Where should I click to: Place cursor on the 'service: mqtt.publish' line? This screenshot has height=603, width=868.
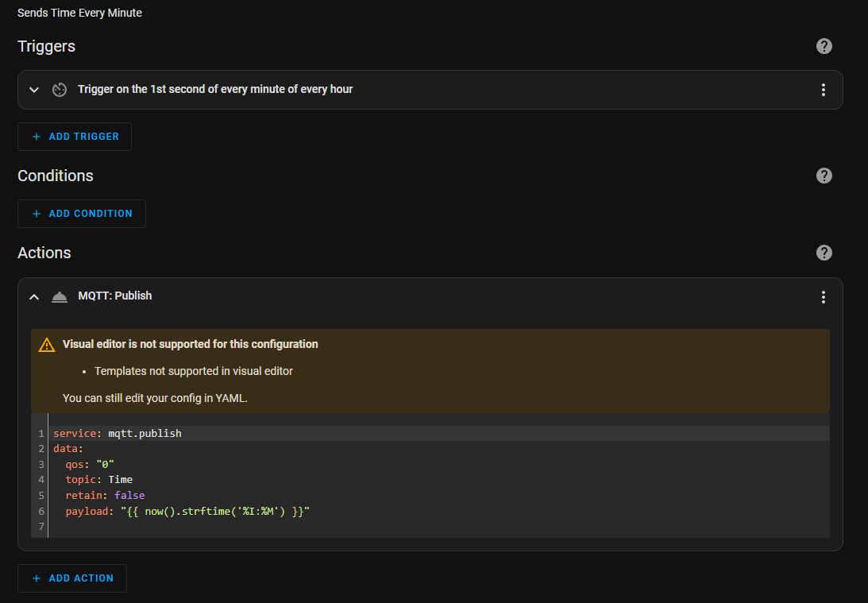(118, 434)
